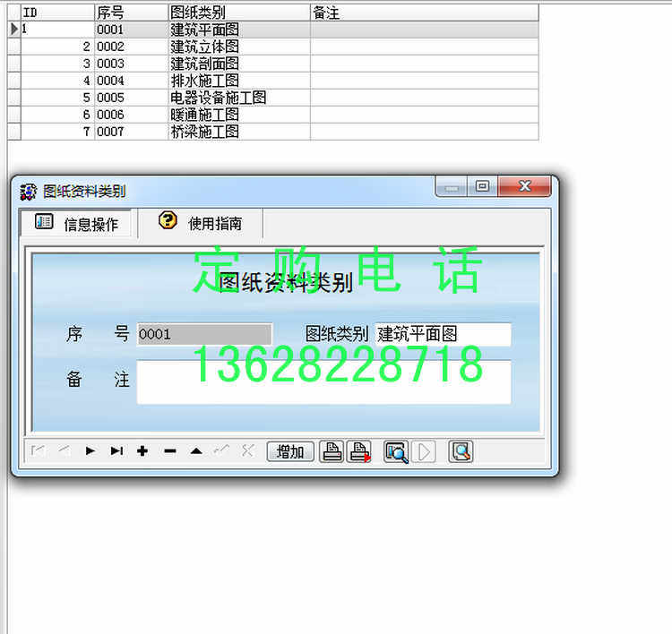Click cell 0004 in grid
This screenshot has height=634, width=672.
coord(131,81)
